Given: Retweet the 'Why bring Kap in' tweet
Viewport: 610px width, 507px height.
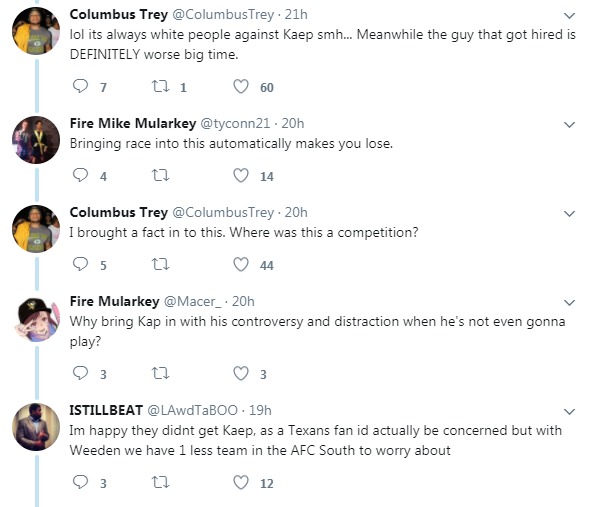Looking at the screenshot, I should pos(159,373).
